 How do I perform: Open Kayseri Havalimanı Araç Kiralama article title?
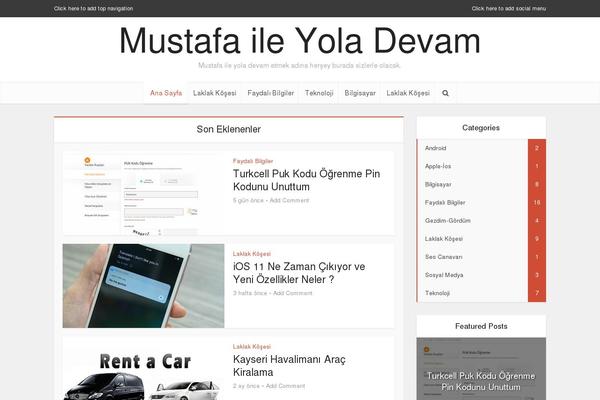[289, 366]
